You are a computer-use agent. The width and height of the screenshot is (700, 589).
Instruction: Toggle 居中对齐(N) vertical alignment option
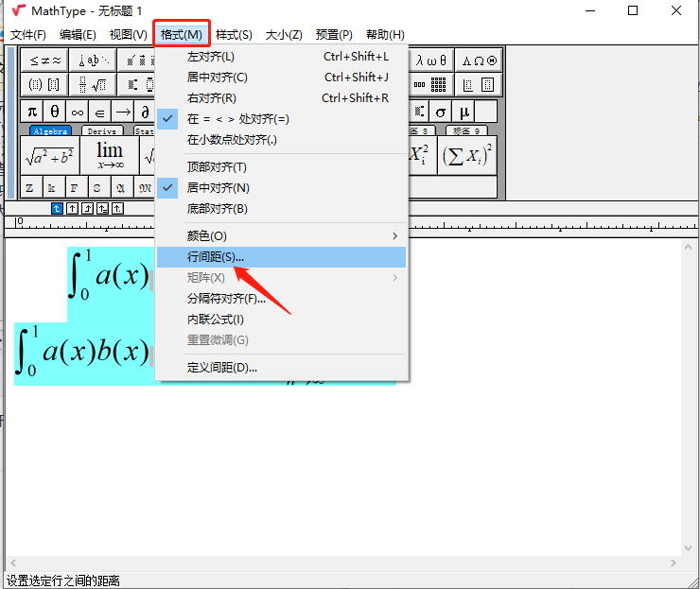coord(281,188)
